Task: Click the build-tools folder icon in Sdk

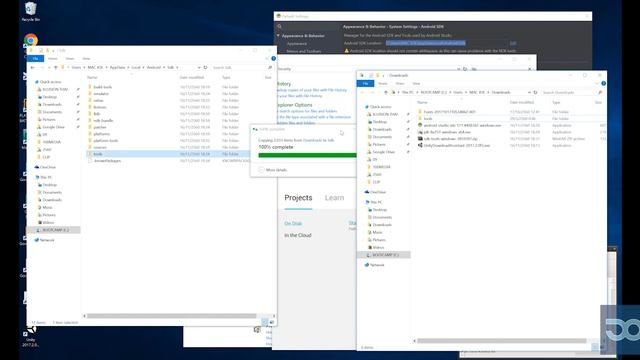Action: point(90,87)
